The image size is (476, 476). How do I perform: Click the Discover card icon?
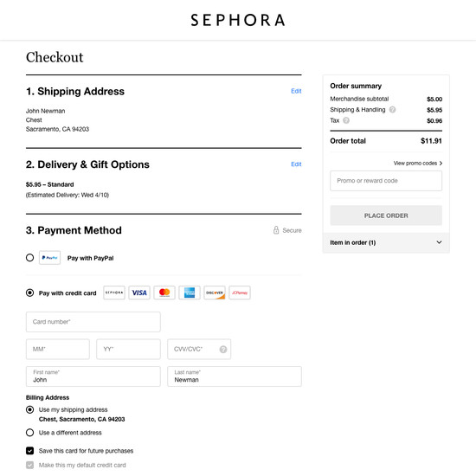215,293
